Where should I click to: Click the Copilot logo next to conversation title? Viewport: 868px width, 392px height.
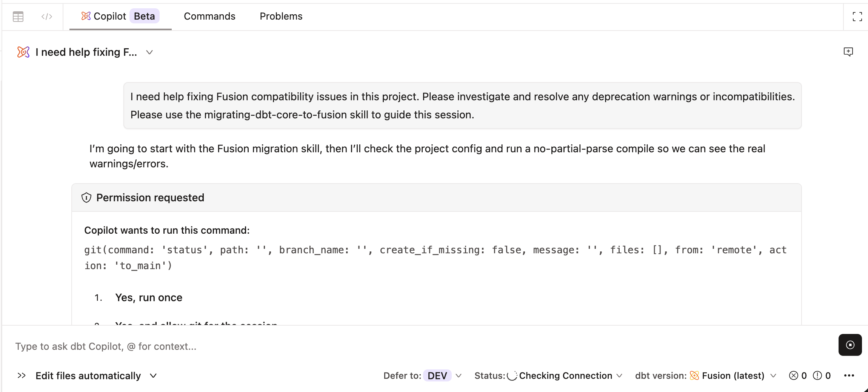[x=23, y=52]
